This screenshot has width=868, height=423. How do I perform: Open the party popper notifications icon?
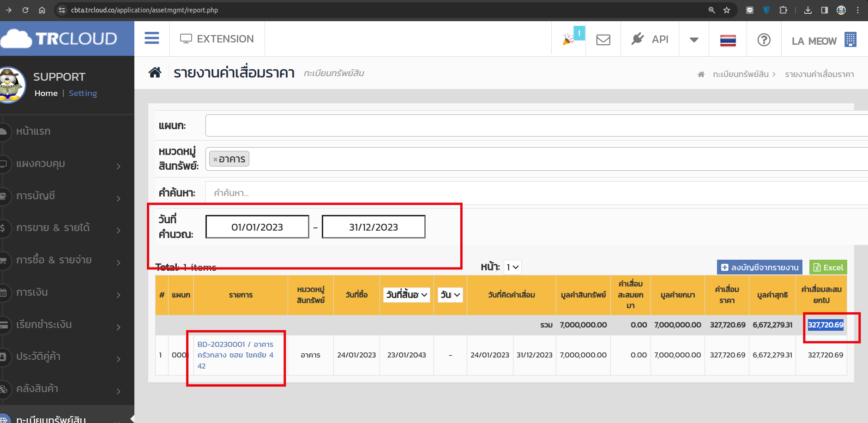click(x=568, y=39)
